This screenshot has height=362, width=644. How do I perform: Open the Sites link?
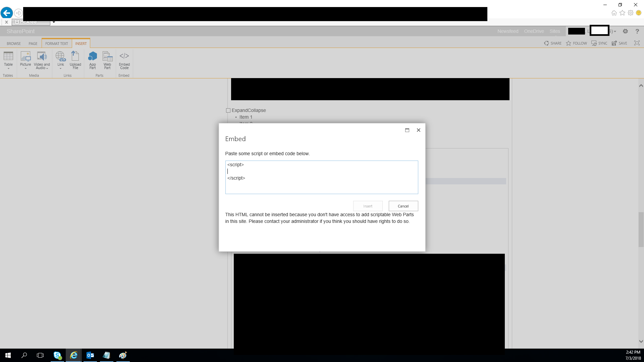555,31
